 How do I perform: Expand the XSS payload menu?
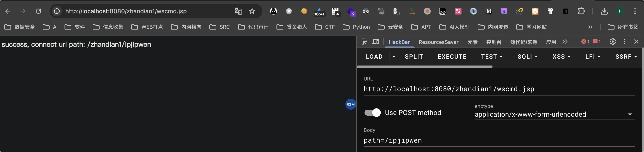[x=561, y=57]
